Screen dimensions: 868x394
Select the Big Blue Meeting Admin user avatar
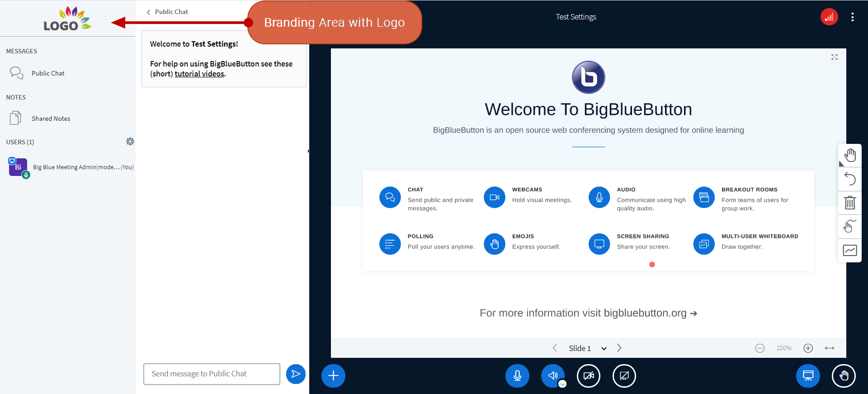(18, 167)
